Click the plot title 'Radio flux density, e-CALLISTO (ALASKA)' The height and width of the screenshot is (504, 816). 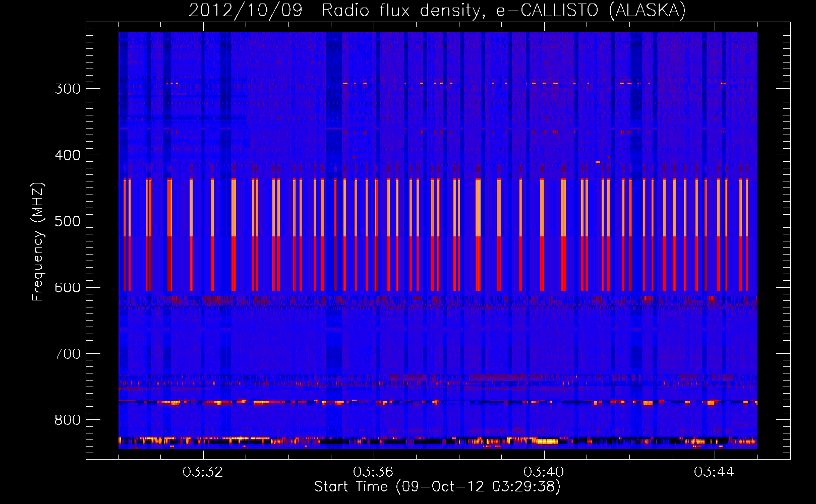[503, 11]
